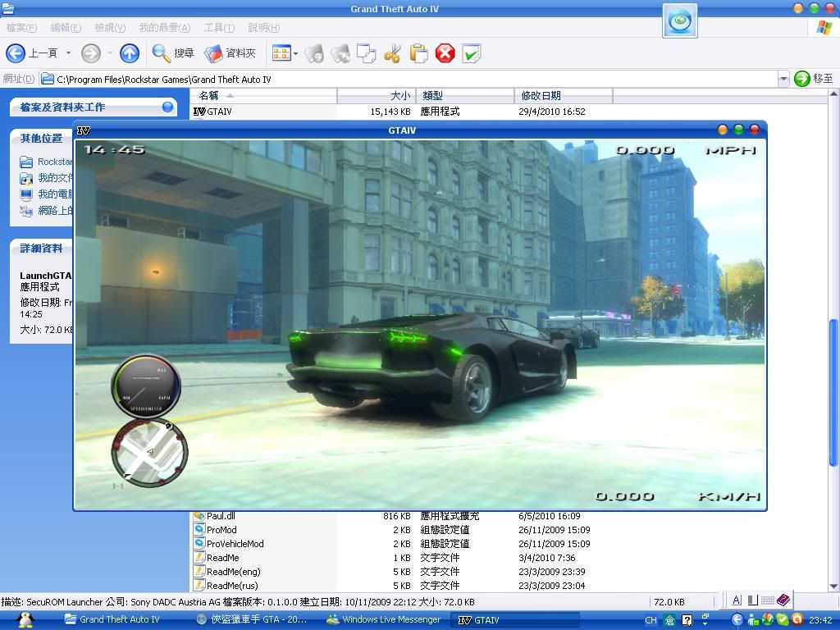840x630 pixels.
Task: Click the red X Delete icon
Action: [x=445, y=54]
